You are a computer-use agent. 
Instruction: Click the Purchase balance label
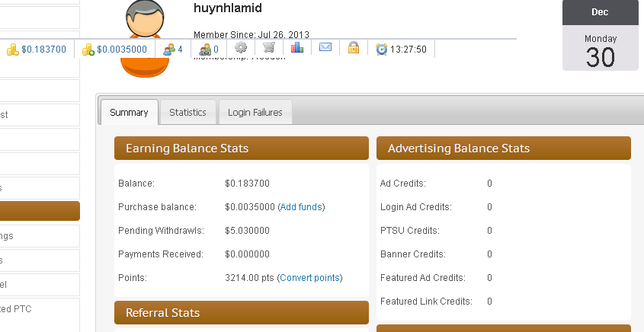pyautogui.click(x=157, y=207)
